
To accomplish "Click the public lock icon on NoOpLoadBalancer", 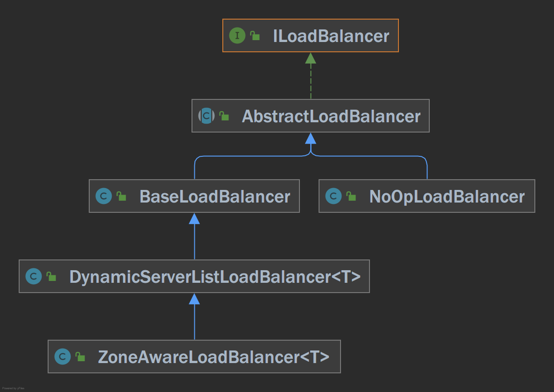I will click(351, 196).
